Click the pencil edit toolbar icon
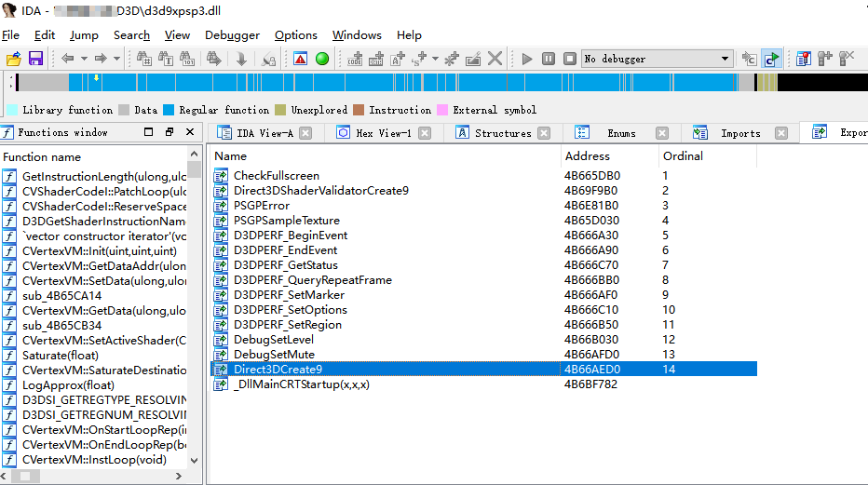Screen dimensions: 868x485 (473, 59)
